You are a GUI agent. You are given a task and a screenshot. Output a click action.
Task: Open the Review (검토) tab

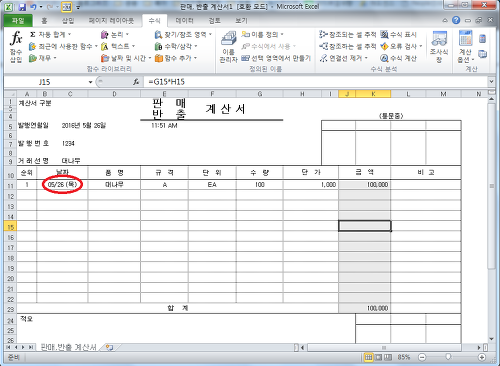point(214,21)
